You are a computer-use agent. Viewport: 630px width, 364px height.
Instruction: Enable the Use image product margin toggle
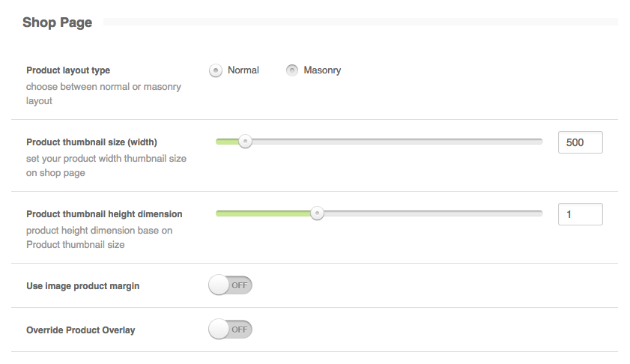point(230,285)
